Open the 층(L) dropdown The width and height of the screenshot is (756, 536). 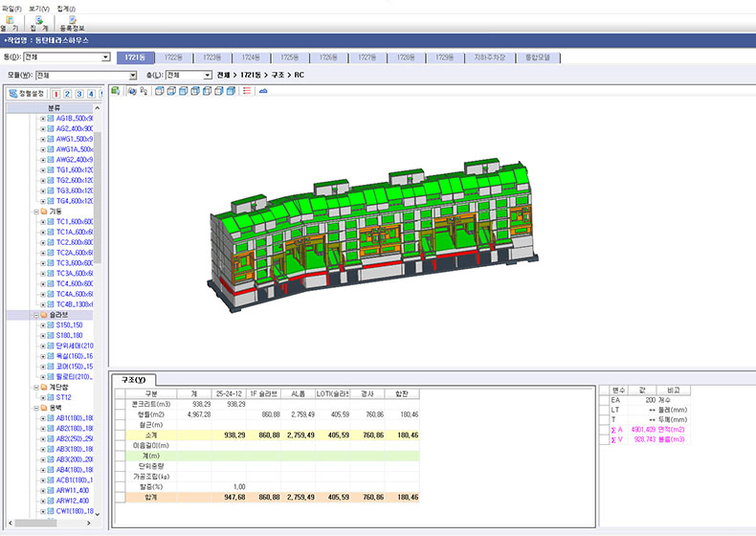coord(189,76)
